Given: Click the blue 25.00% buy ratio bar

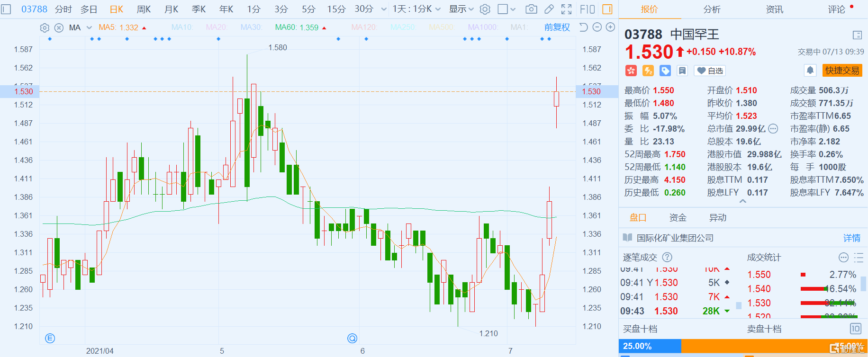Looking at the screenshot, I should (x=650, y=346).
